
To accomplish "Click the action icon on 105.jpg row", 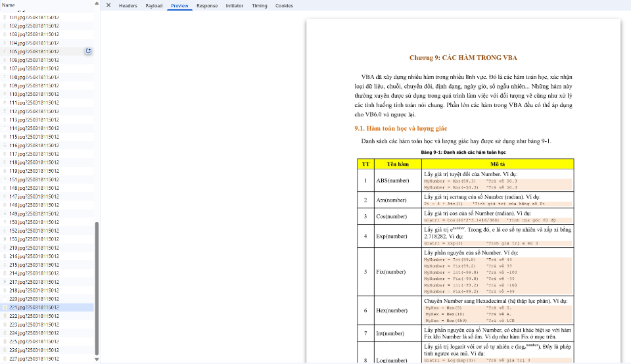I will coord(89,51).
